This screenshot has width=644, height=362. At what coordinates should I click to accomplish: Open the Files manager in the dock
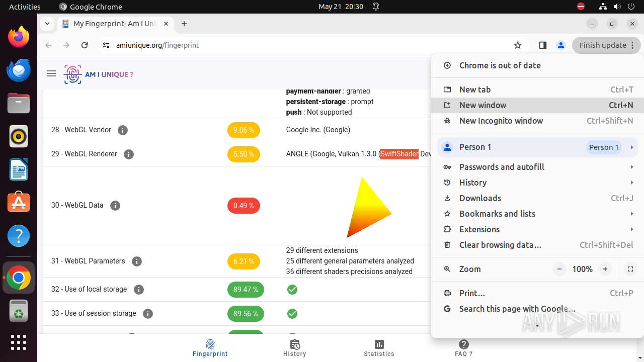pos(19,103)
